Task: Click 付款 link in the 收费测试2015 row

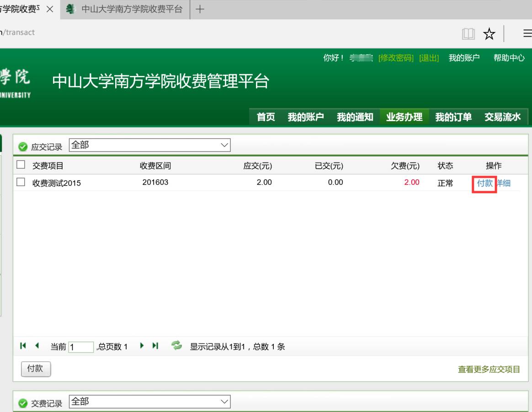Action: 484,183
